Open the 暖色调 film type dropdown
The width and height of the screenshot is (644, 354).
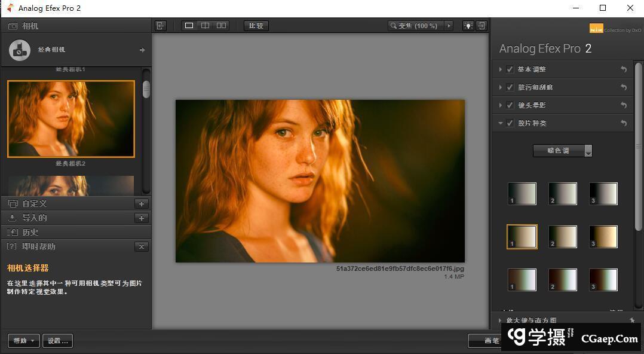(562, 151)
